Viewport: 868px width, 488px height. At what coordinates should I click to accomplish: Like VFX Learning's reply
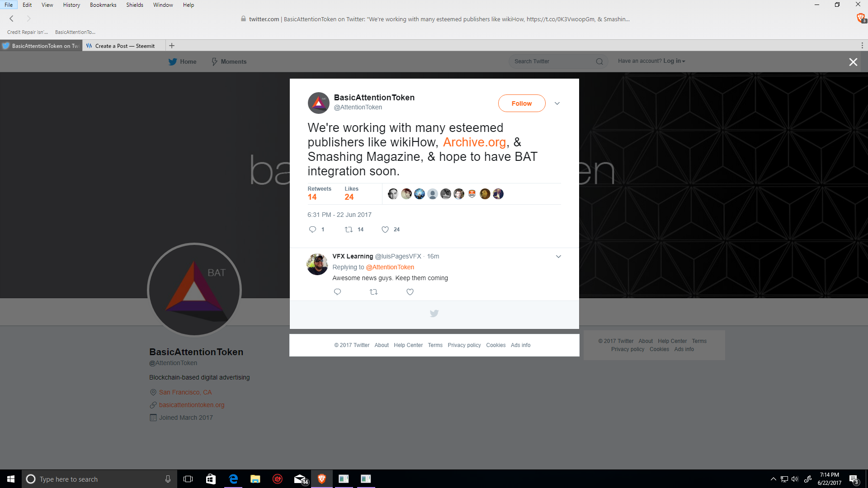point(410,292)
